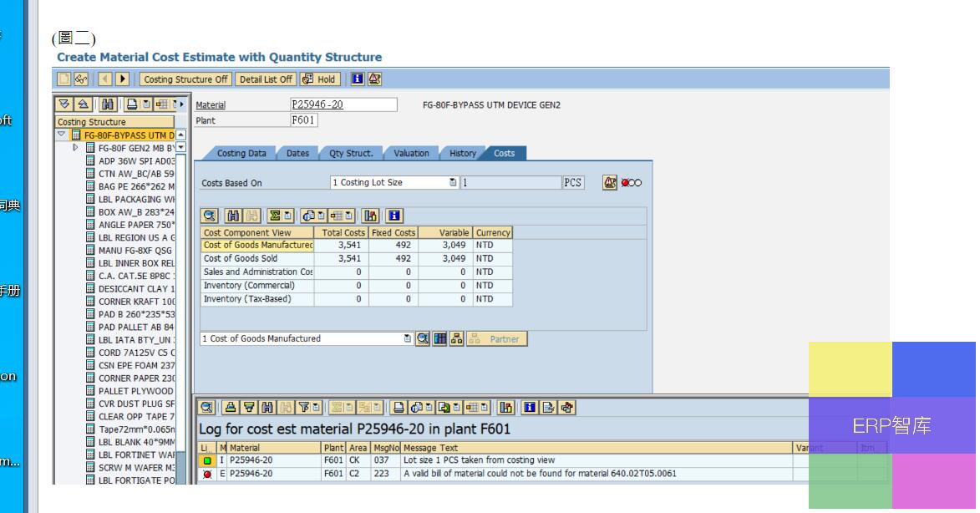
Task: Click magnifier icon beside cost component dropdown
Action: click(423, 338)
